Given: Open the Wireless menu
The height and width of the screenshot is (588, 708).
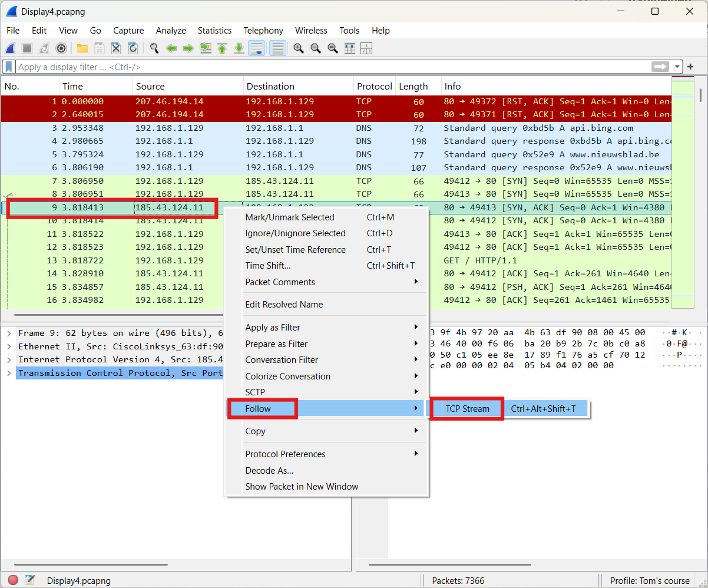Looking at the screenshot, I should tap(311, 31).
